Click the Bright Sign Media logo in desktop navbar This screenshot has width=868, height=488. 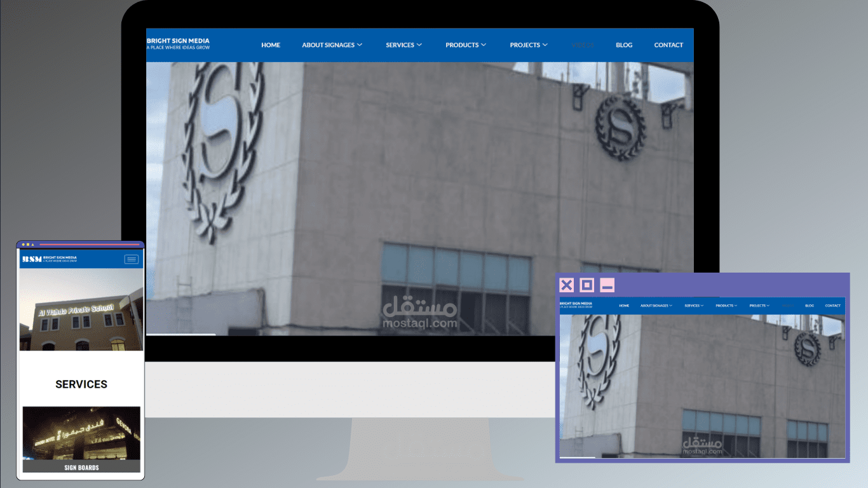pyautogui.click(x=178, y=42)
